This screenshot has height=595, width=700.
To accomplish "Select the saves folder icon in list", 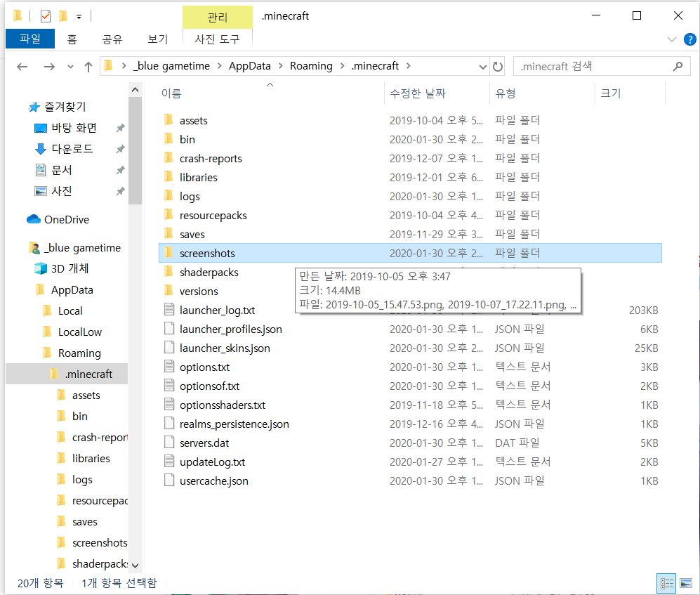I will point(169,234).
